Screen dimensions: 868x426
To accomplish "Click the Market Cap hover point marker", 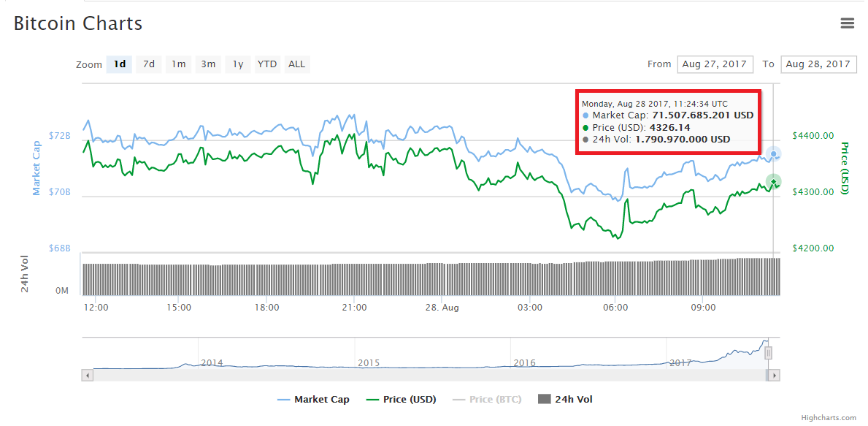I will pos(774,153).
